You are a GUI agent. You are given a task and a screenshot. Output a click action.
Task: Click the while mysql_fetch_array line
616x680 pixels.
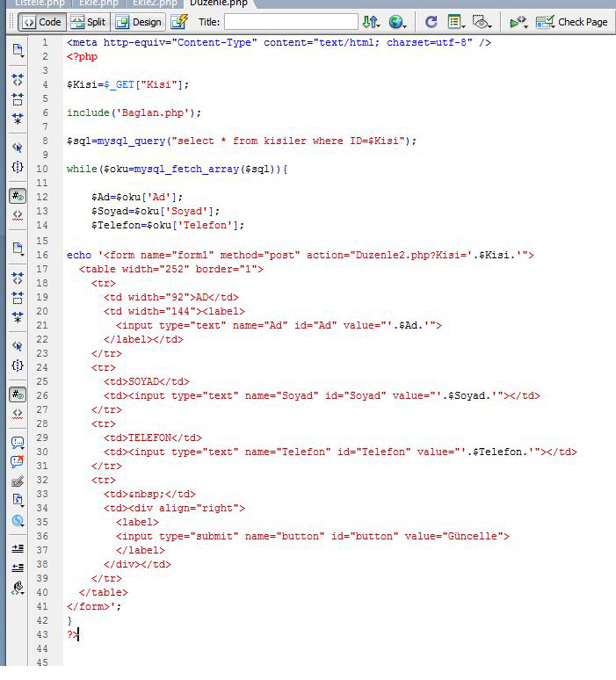tap(177, 170)
